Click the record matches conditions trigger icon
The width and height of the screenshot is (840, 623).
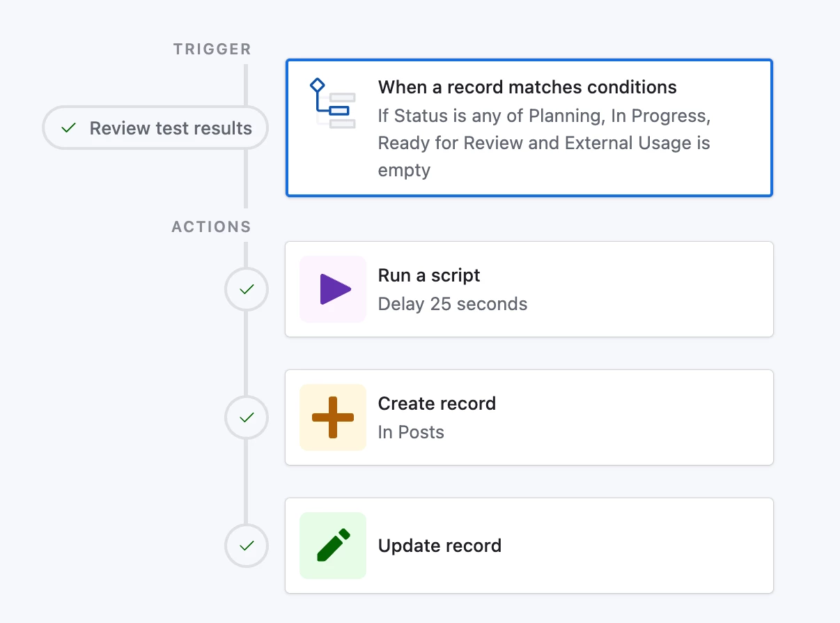[333, 105]
